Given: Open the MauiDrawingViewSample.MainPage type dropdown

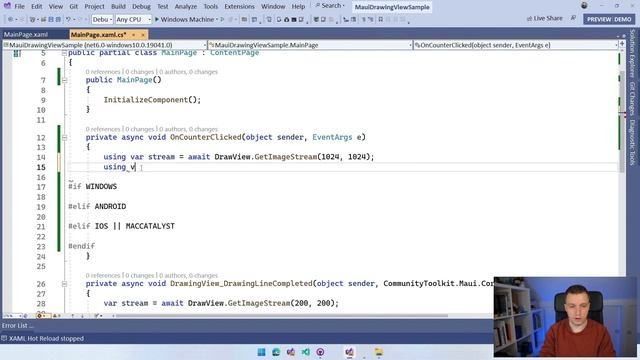Looking at the screenshot, I should 310,45.
